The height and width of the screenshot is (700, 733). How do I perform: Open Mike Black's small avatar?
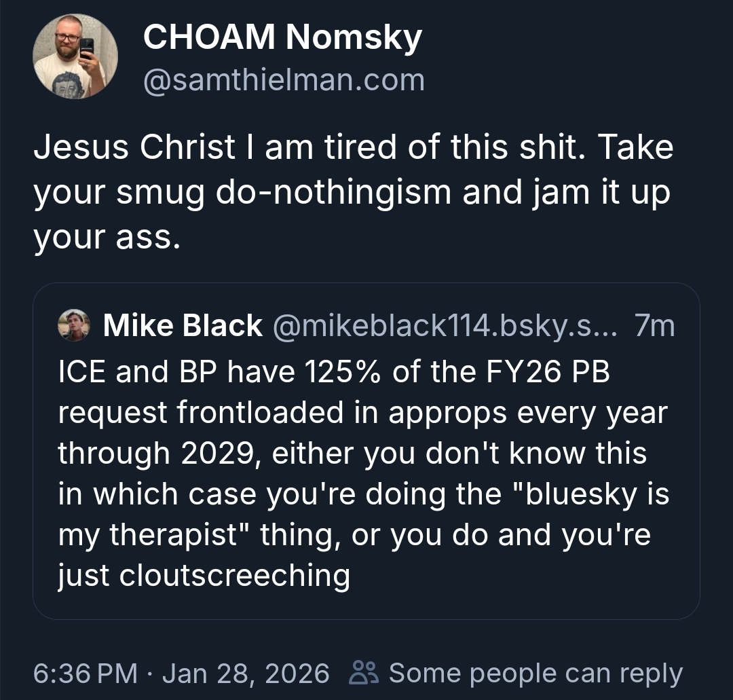[x=75, y=326]
